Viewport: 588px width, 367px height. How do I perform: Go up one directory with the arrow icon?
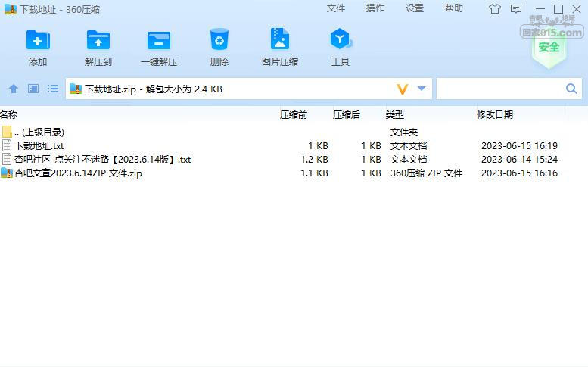14,89
